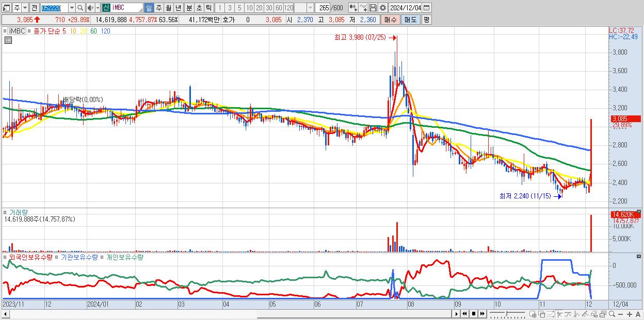Viewport: 644px width, 320px height.
Task: Select interval 20 button
Action: 259,8
